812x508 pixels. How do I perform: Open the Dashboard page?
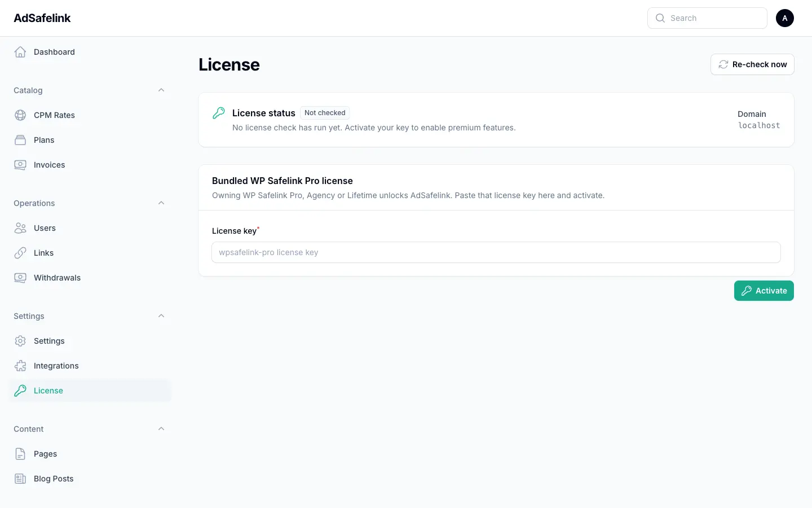(90, 52)
